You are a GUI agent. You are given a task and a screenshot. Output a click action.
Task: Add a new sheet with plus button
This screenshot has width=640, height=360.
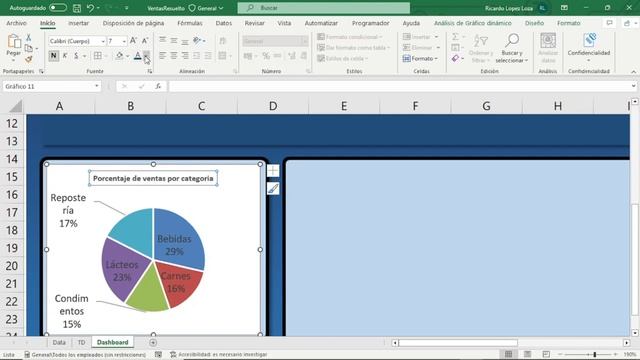click(153, 342)
